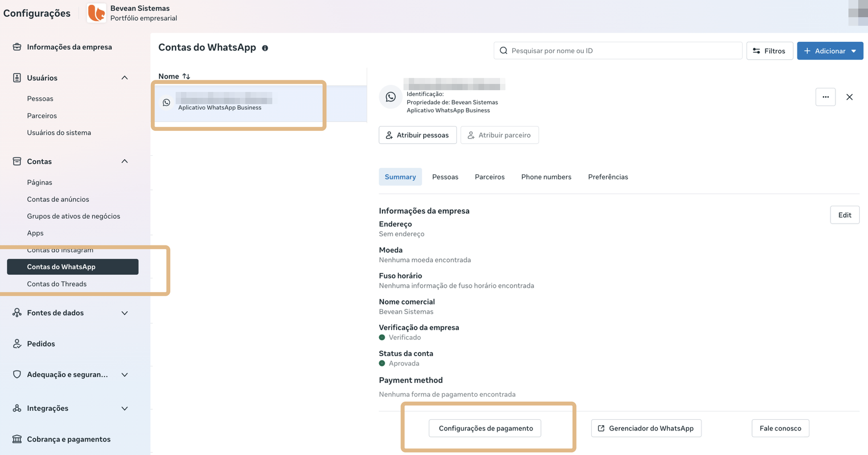868x455 pixels.
Task: Click WhatsApp icon in account details header
Action: tap(391, 97)
